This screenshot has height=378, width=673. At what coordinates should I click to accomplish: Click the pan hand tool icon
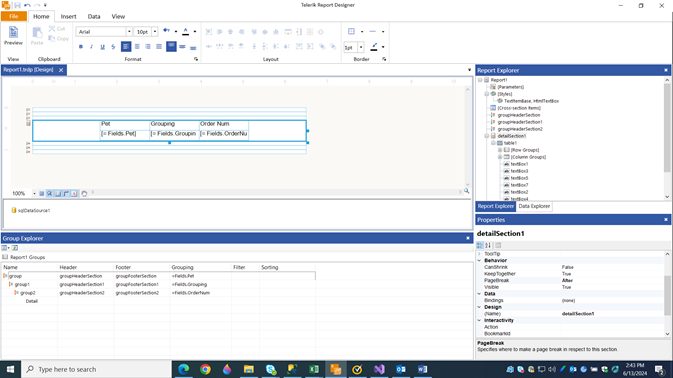click(84, 194)
